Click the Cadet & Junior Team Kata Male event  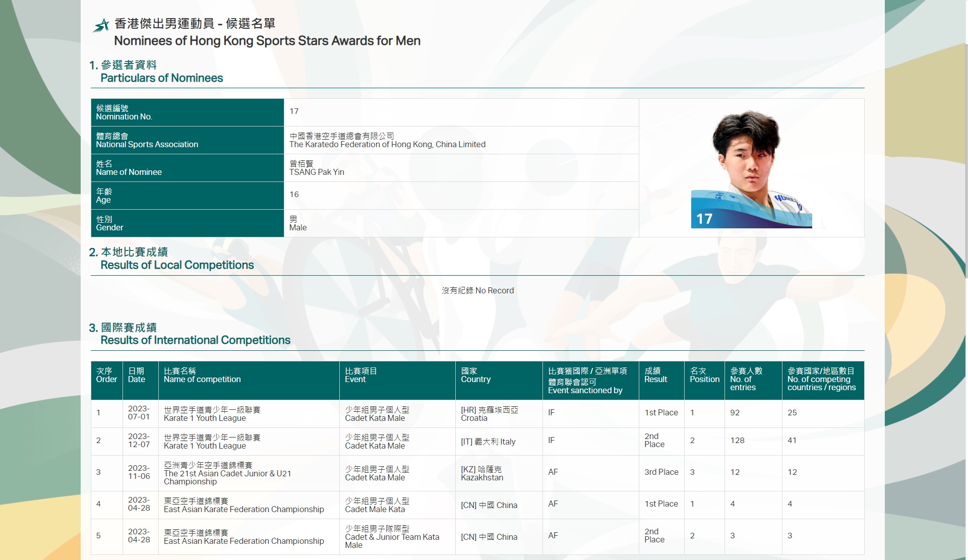click(392, 537)
